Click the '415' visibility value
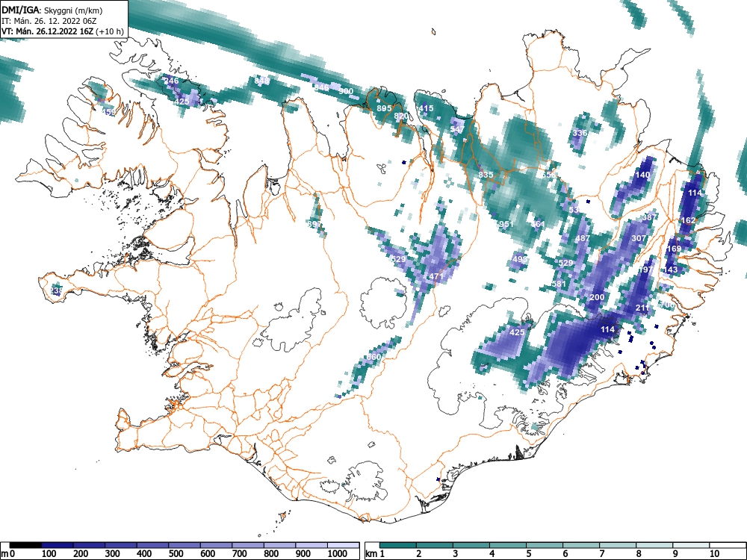The image size is (747, 560). [427, 108]
